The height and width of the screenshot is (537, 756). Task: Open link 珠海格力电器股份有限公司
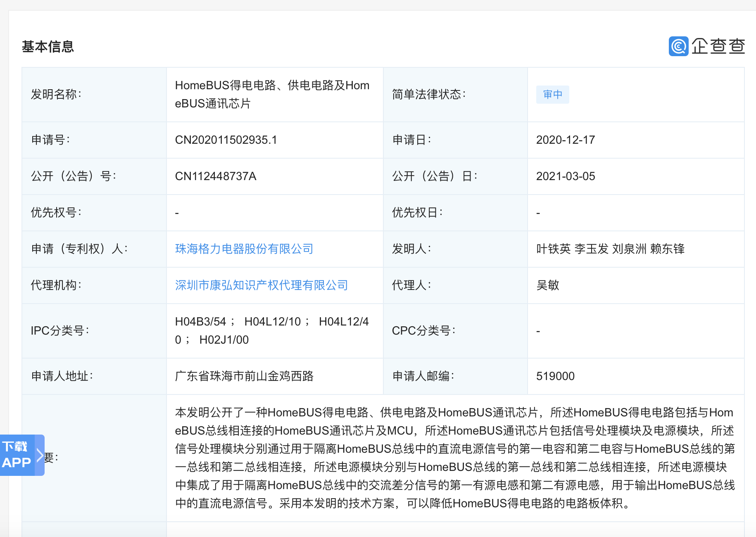(244, 249)
